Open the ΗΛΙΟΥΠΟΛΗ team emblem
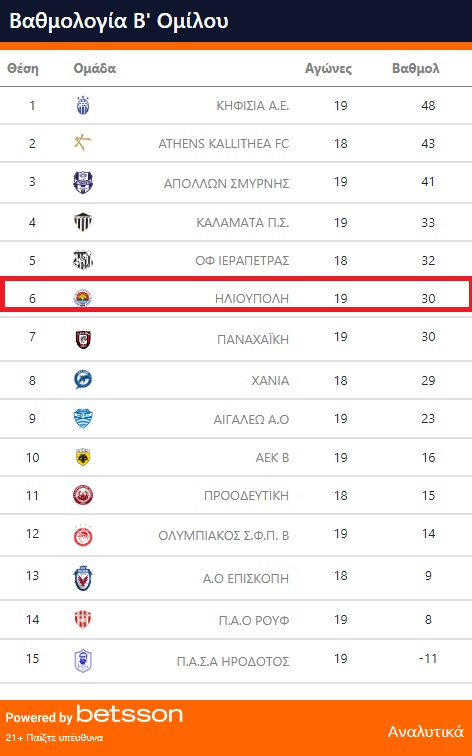 pos(83,298)
